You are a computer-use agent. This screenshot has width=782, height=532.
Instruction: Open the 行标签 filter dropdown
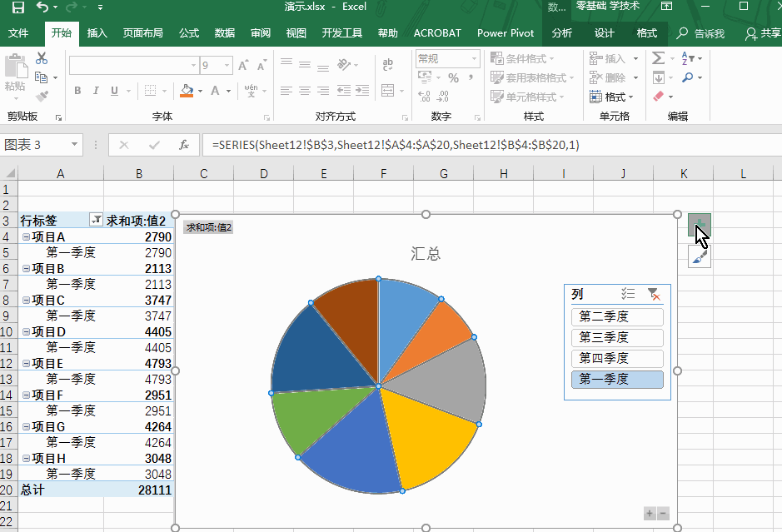point(96,220)
